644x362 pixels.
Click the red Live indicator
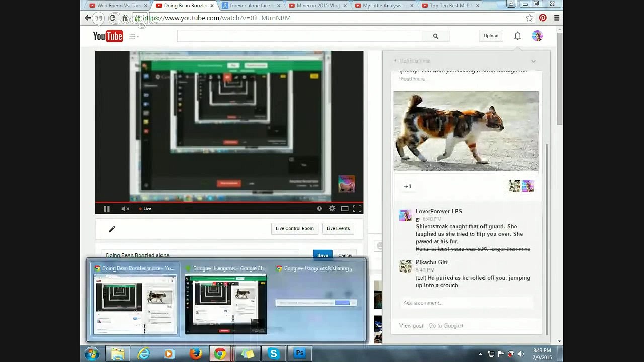coord(145,209)
